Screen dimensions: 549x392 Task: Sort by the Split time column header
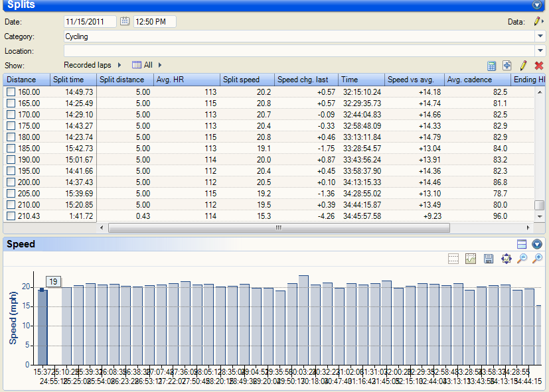coord(73,80)
